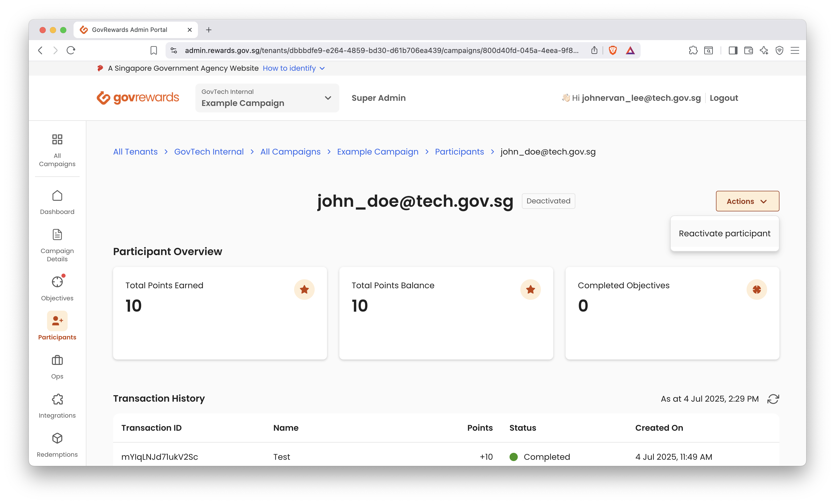Click the Logout button
This screenshot has height=504, width=835.
pyautogui.click(x=724, y=98)
